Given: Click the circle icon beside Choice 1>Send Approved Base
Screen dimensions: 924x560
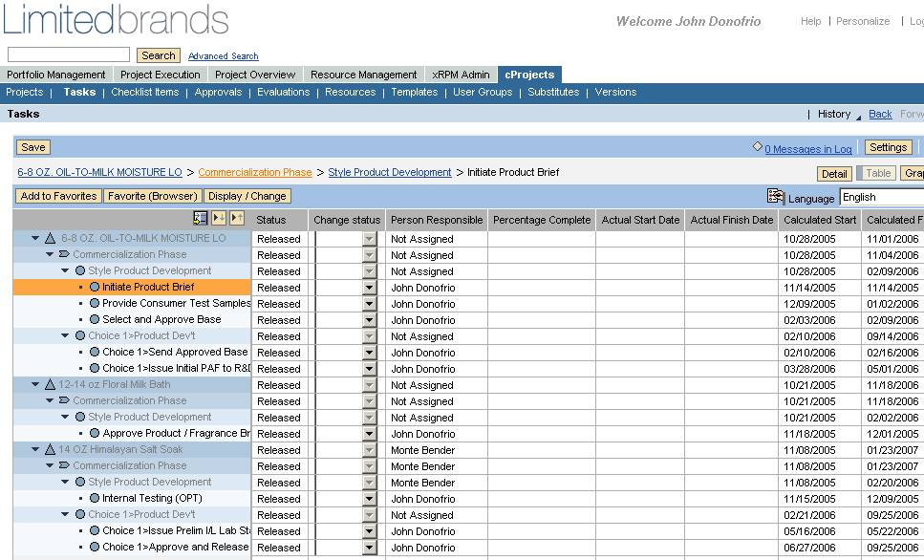Looking at the screenshot, I should [95, 352].
